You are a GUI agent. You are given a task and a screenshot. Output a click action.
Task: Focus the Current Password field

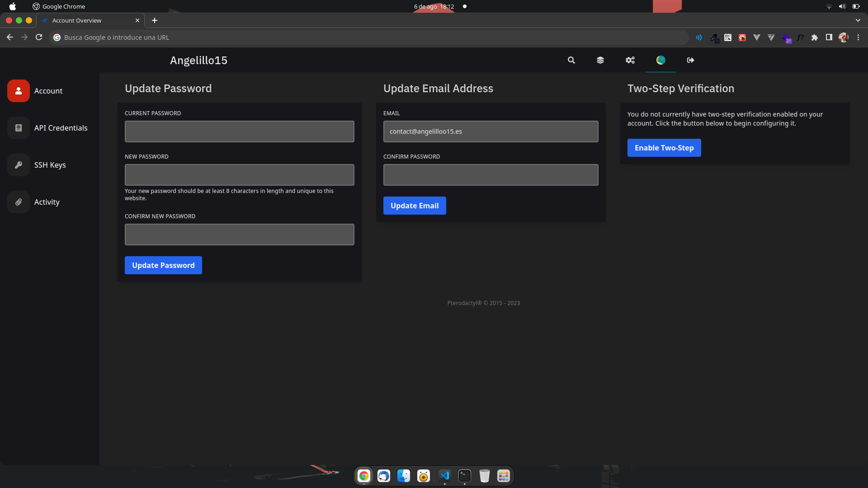(240, 131)
